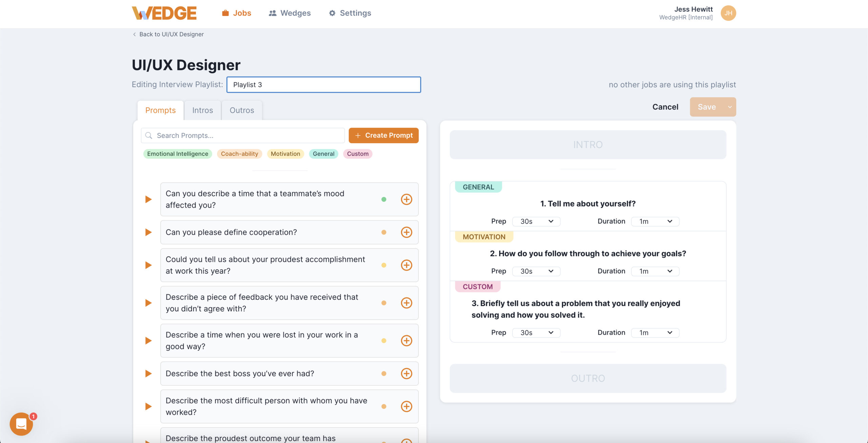Open Duration dropdown for problem solving question

pyautogui.click(x=655, y=333)
